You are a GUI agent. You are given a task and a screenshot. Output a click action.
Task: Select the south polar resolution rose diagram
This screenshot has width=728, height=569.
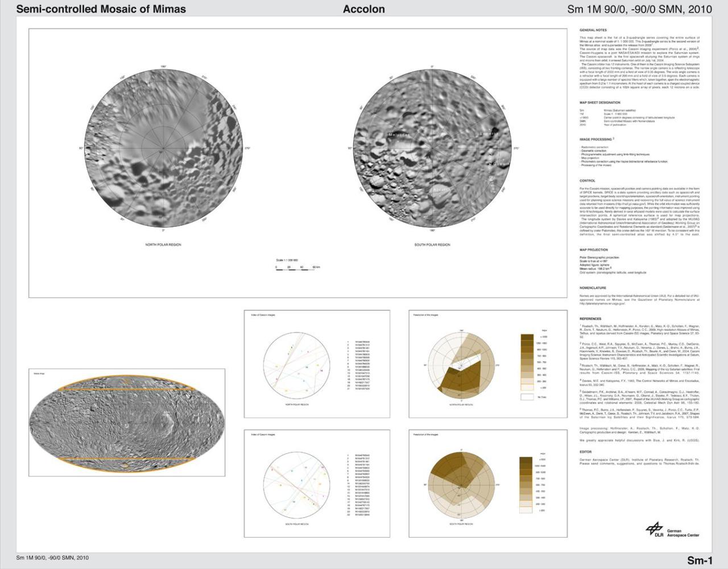[461, 486]
